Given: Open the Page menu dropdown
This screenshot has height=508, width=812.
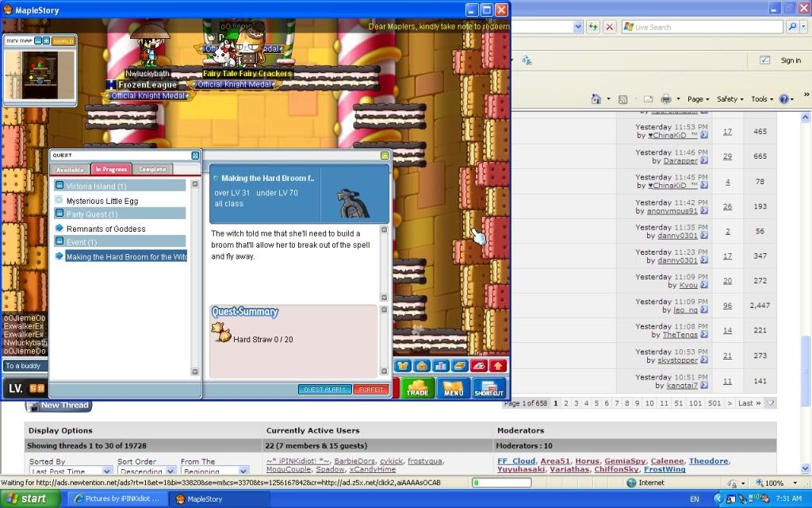Looking at the screenshot, I should [x=698, y=99].
